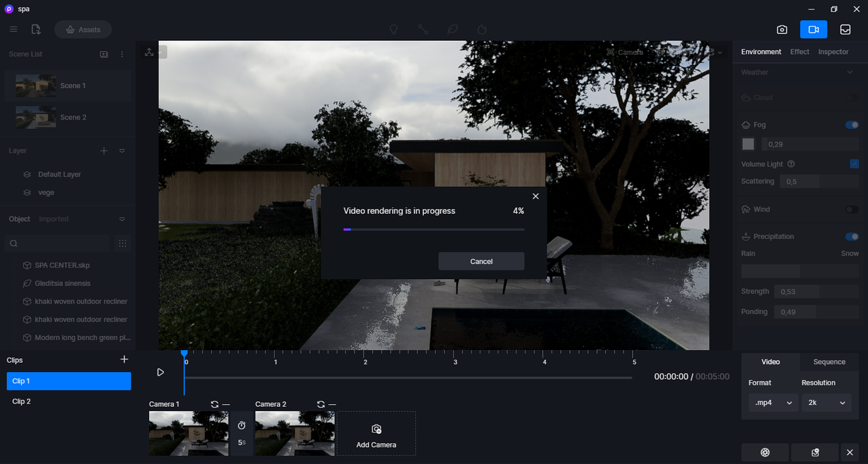The height and width of the screenshot is (464, 868).
Task: Cancel the video rendering
Action: pos(481,262)
